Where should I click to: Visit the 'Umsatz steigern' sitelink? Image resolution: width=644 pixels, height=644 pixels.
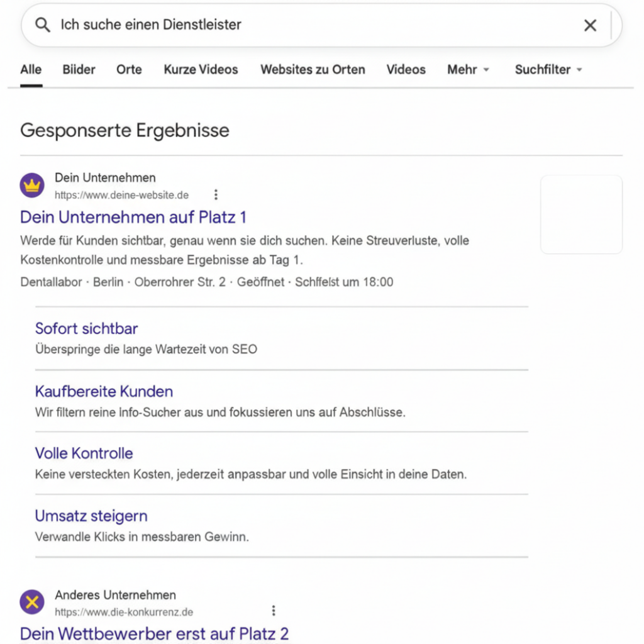(91, 516)
